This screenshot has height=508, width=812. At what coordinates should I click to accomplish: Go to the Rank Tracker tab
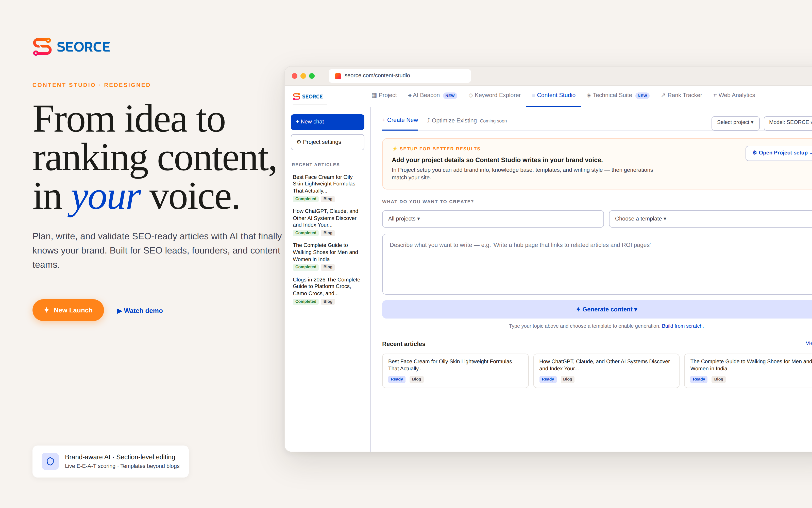click(x=682, y=96)
